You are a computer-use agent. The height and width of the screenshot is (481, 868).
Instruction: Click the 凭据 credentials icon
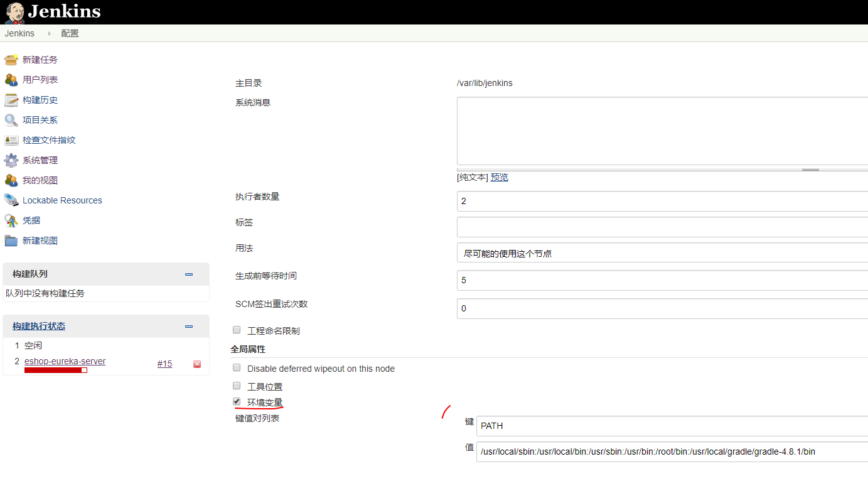tap(11, 220)
